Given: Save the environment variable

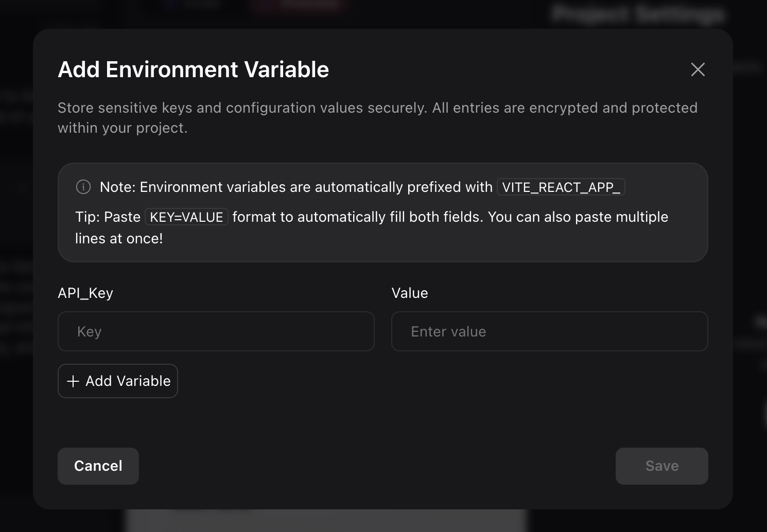Looking at the screenshot, I should coord(661,466).
